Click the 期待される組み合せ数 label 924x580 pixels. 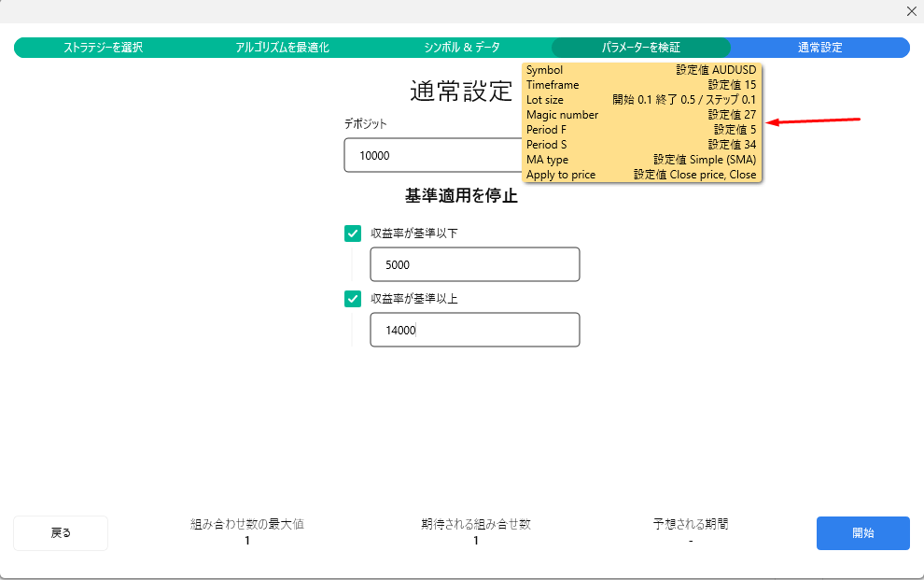point(476,524)
